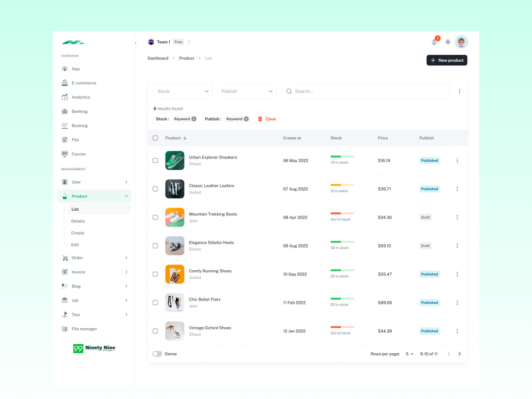Click the Team 1 logo icon
This screenshot has width=532, height=399.
tap(151, 42)
